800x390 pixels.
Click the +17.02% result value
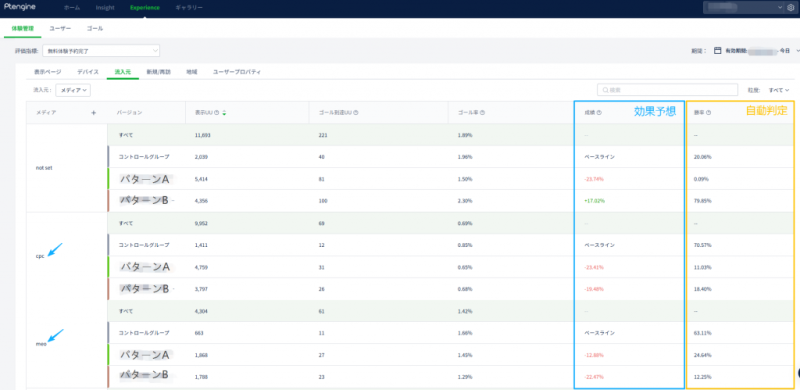click(x=595, y=201)
